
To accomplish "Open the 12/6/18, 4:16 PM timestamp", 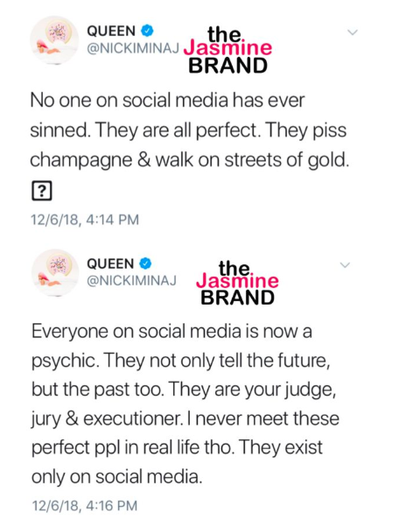I will click(85, 506).
